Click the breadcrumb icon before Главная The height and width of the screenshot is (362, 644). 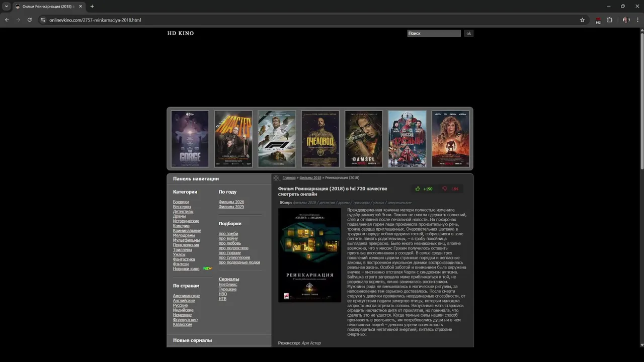pos(276,178)
